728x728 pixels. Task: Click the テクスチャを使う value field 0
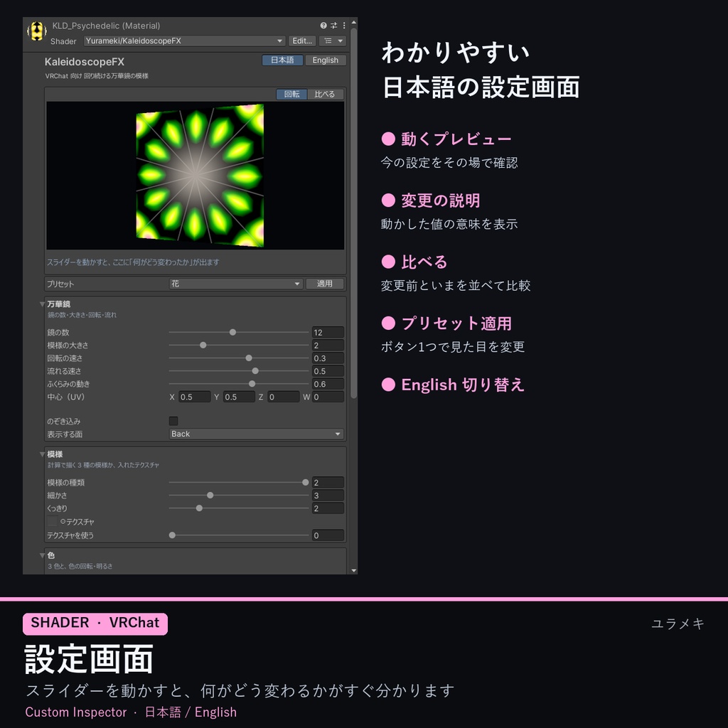pos(328,535)
